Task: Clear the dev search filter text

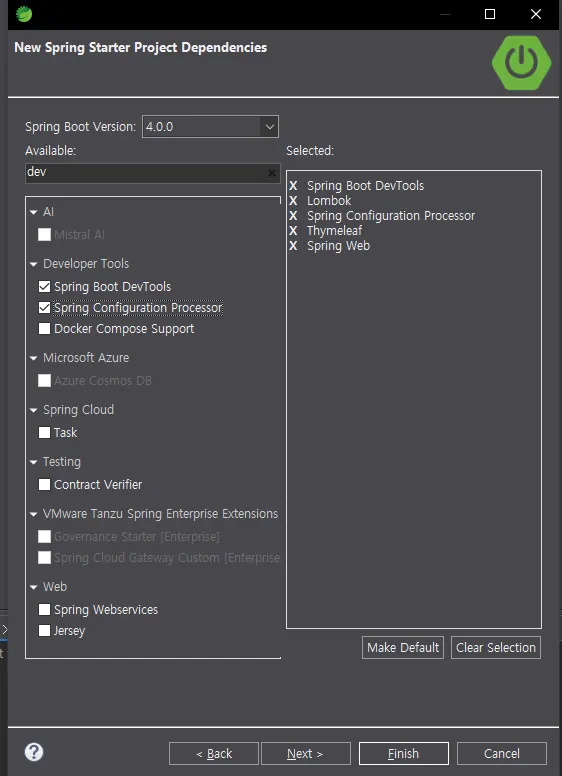Action: point(272,173)
